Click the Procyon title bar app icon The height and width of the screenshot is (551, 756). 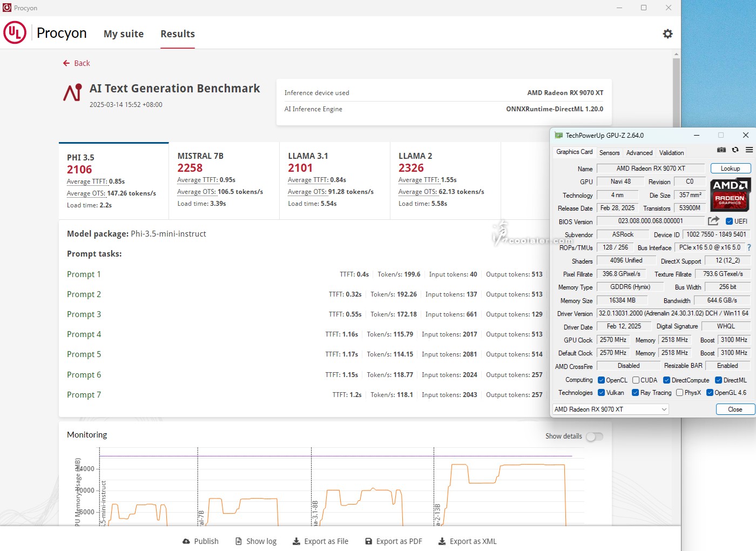(7, 8)
